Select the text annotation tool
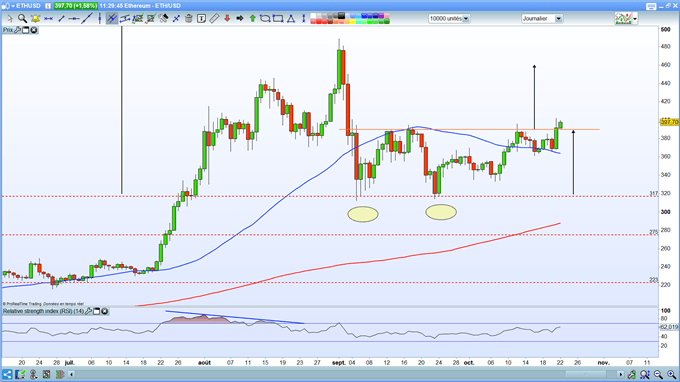The image size is (680, 382). pos(201,19)
